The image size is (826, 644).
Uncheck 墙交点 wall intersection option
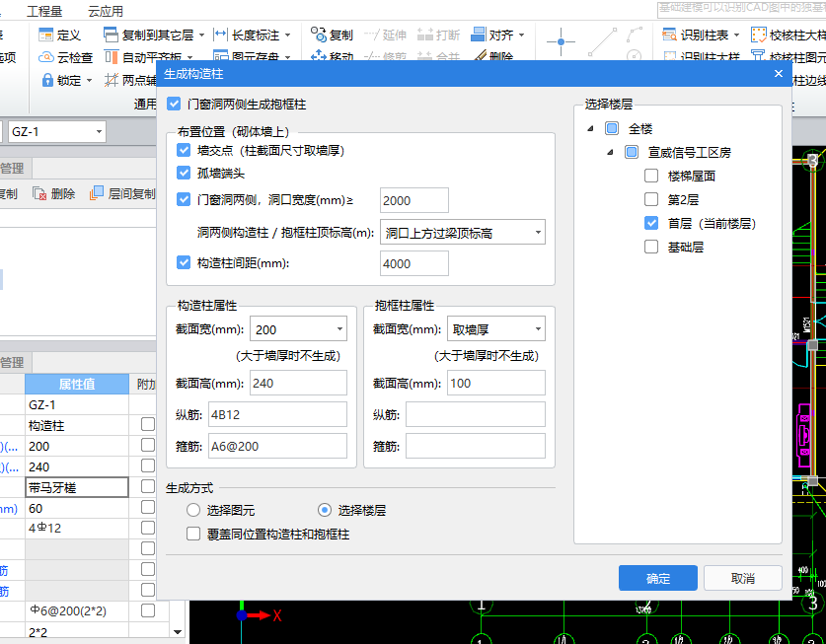pos(184,150)
